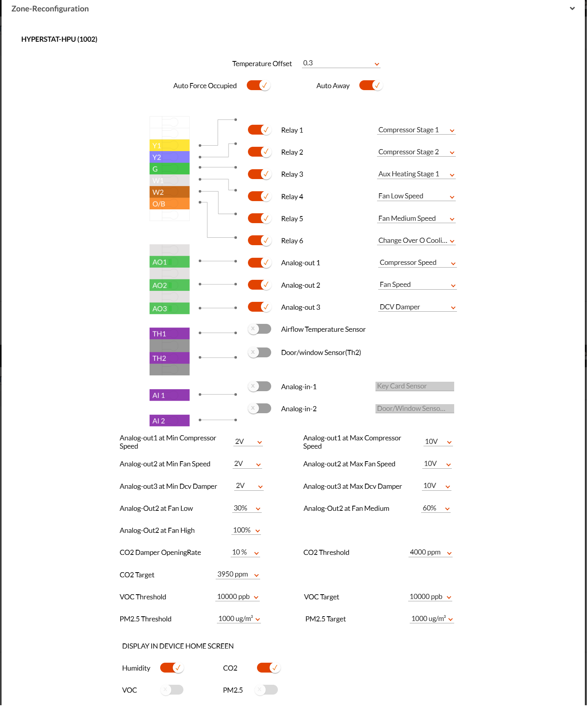This screenshot has width=588, height=706.
Task: Open Analog-out2 at Max Fan Speed dropdown
Action: point(437,464)
